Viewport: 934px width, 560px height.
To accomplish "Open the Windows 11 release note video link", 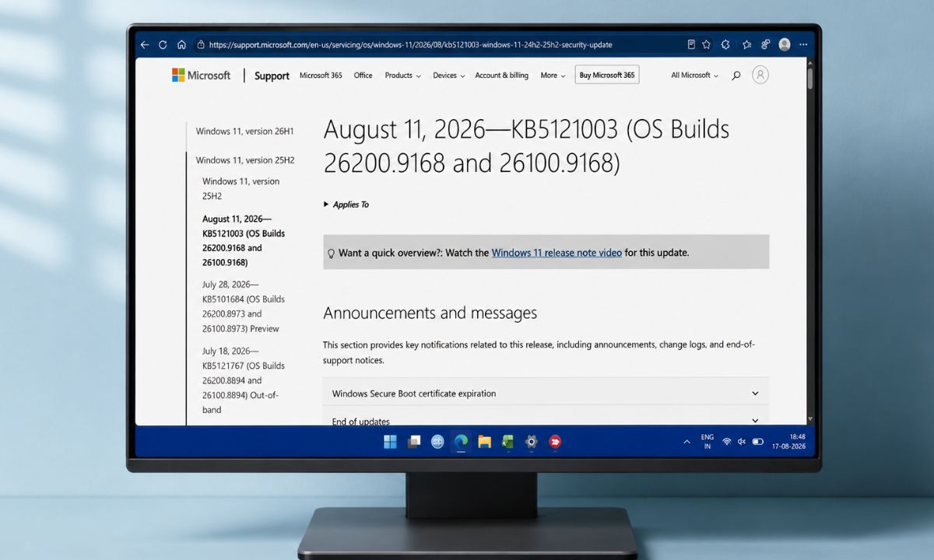I will pyautogui.click(x=557, y=253).
